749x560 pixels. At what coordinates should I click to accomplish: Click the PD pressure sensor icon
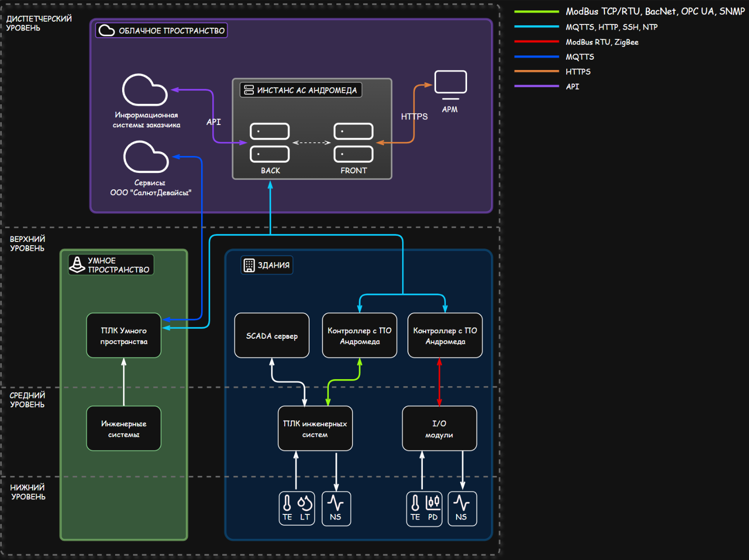(433, 504)
